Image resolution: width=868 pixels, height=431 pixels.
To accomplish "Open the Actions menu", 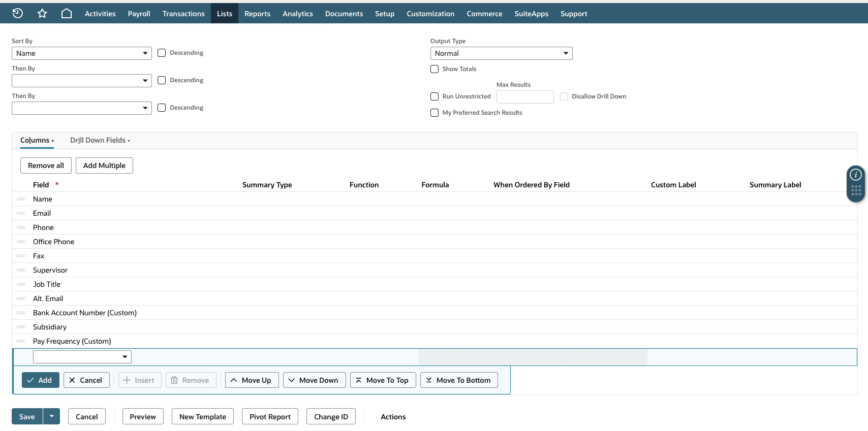I will coord(393,417).
